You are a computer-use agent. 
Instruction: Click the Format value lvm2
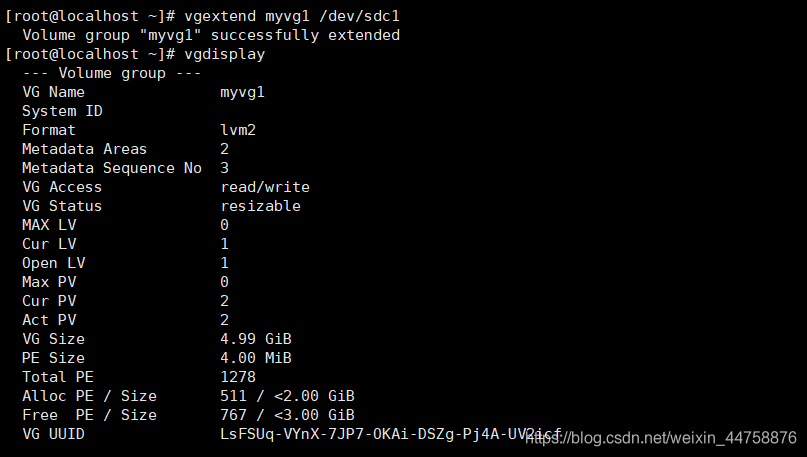238,130
